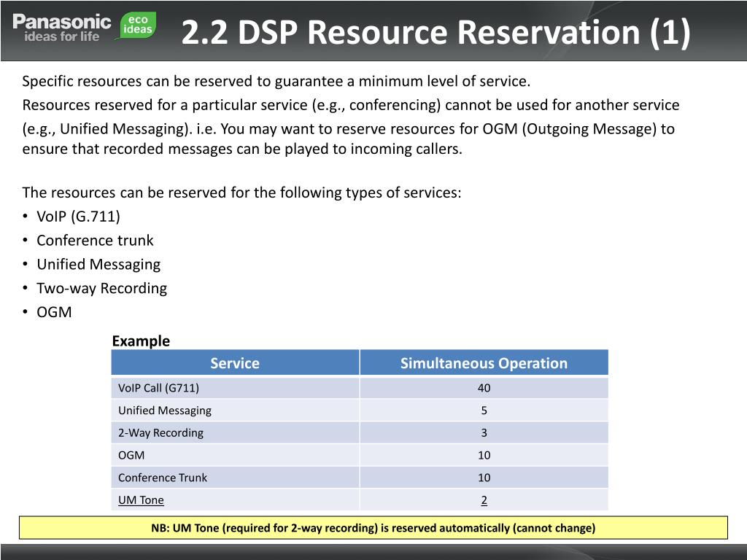
Task: Click the value 10 in the OGM row
Action: pos(484,455)
